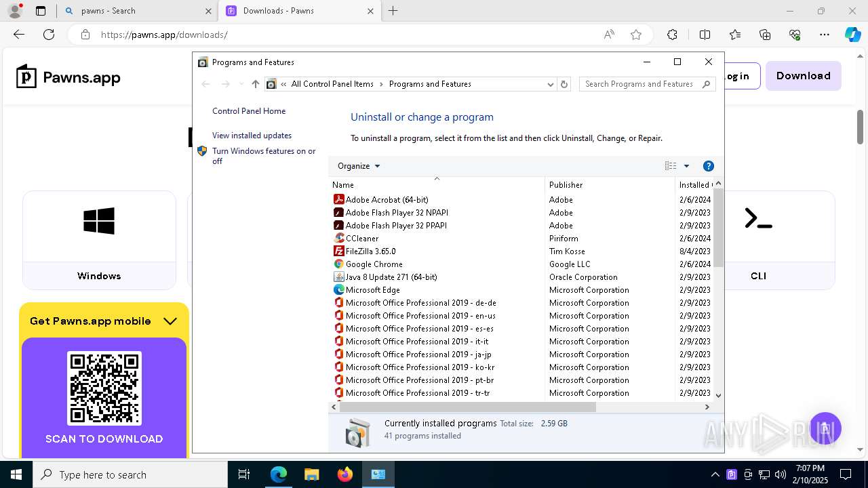Image resolution: width=868 pixels, height=488 pixels.
Task: Select the Downloads - Pawns tab
Action: coord(300,11)
